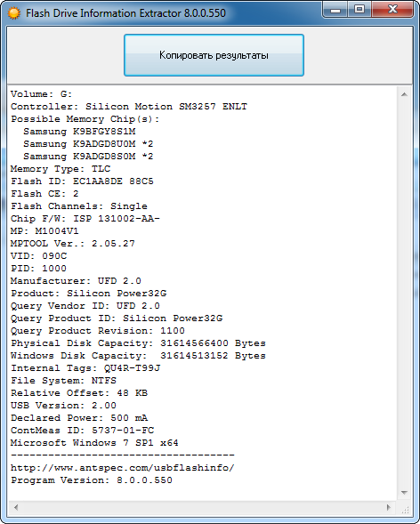Click the Controller: Silicon Motion SM3257 line
This screenshot has width=420, height=524.
pyautogui.click(x=129, y=107)
